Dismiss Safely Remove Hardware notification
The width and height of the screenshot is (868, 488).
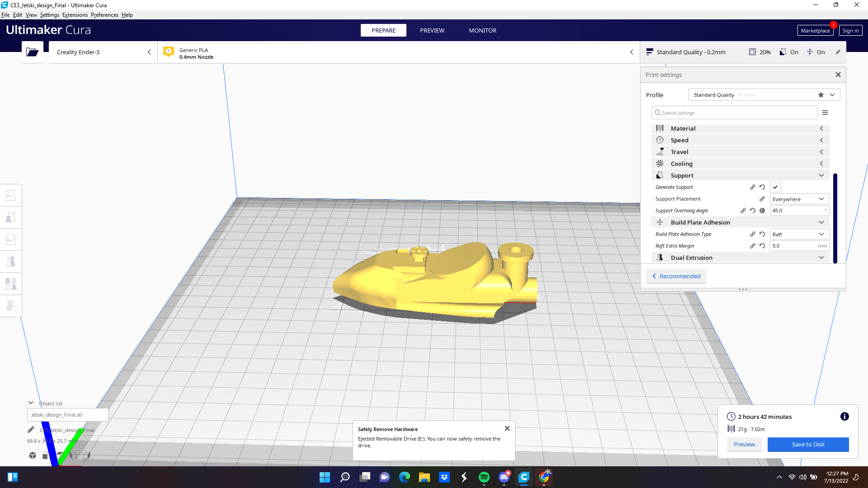pyautogui.click(x=507, y=428)
